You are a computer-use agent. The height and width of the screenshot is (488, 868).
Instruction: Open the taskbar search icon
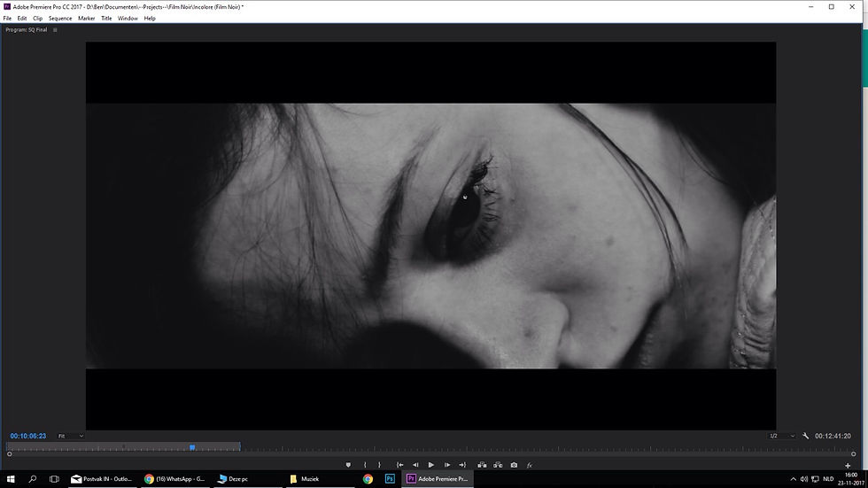(x=32, y=479)
